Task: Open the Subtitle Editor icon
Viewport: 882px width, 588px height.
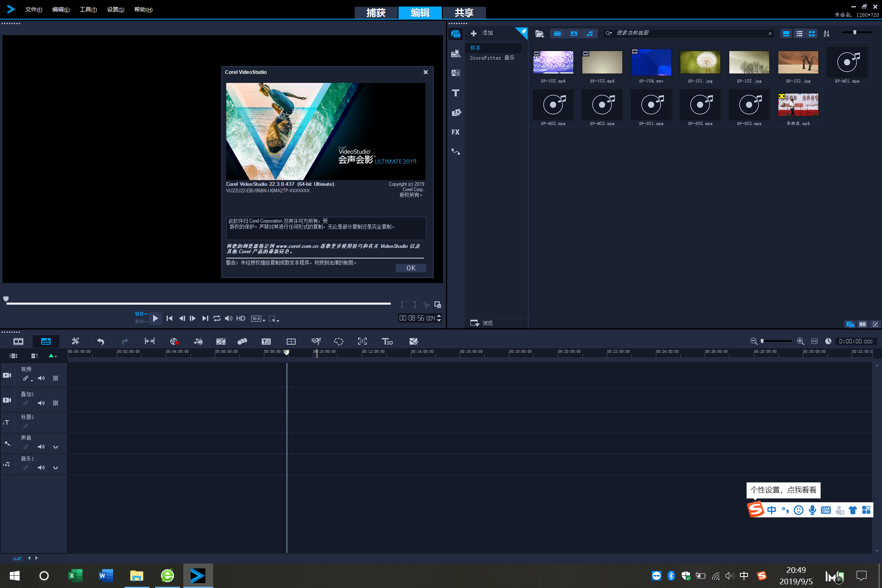Action: coord(266,341)
